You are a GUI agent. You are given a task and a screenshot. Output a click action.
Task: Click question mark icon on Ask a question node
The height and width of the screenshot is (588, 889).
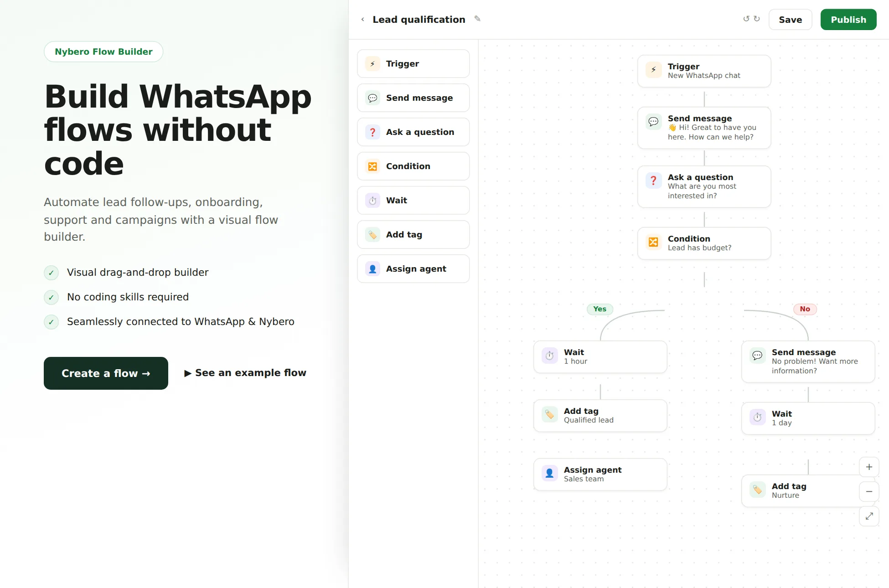click(653, 181)
